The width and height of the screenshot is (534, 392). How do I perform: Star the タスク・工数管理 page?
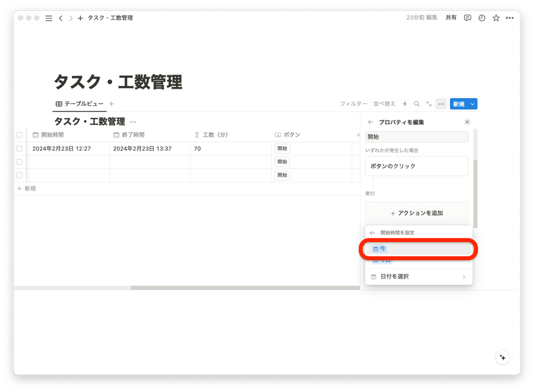(495, 18)
